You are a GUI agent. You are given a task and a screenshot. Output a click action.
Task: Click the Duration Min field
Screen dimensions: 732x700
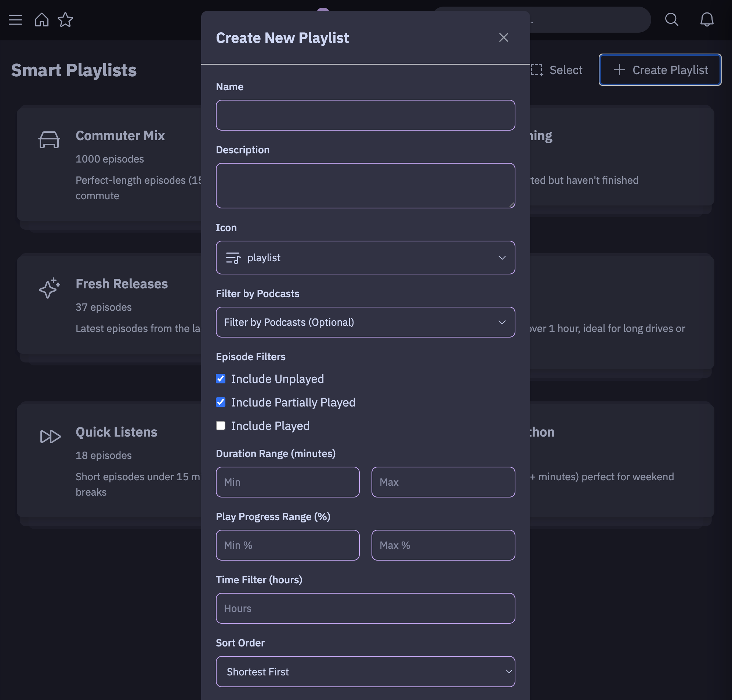287,482
